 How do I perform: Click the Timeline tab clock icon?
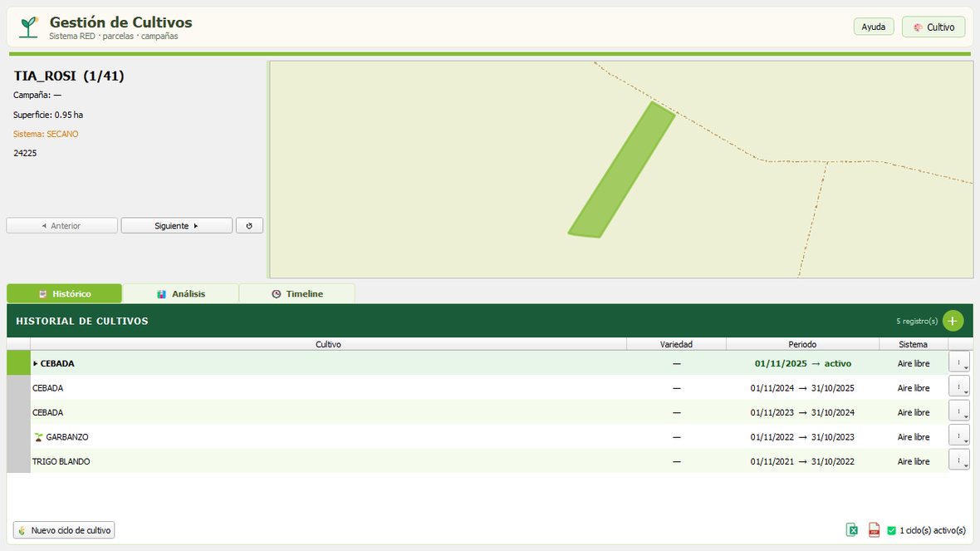277,294
